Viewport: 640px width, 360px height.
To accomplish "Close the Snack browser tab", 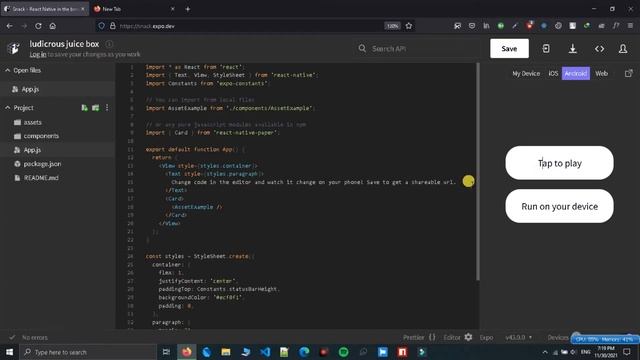I will coord(83,9).
